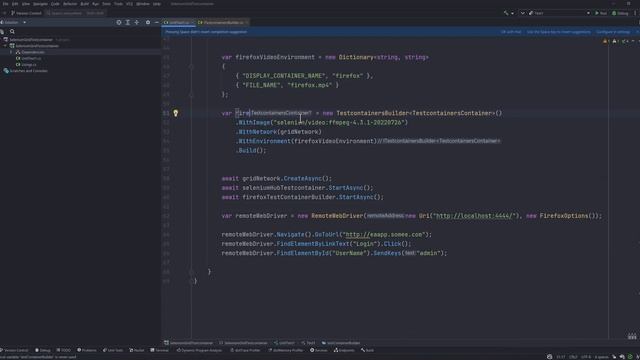This screenshot has height=360, width=640.
Task: Toggle code folding marker near line 46
Action: pos(191,67)
